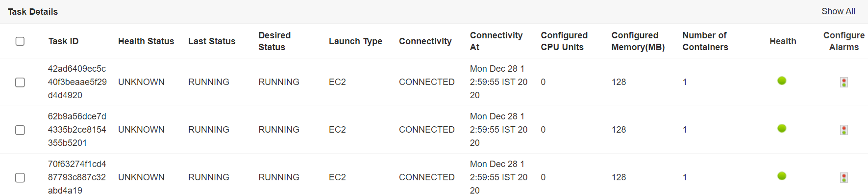Open the Show All link
The width and height of the screenshot is (868, 196).
pos(838,11)
